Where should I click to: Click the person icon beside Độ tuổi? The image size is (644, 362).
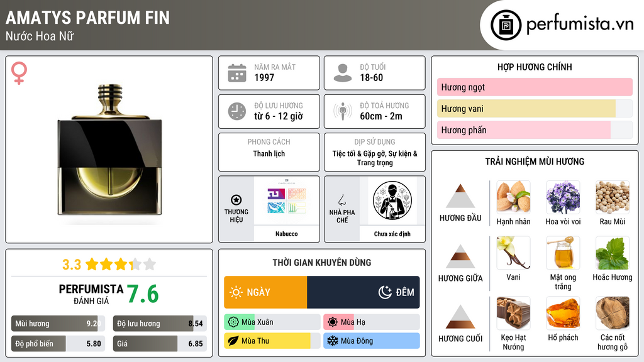click(343, 73)
